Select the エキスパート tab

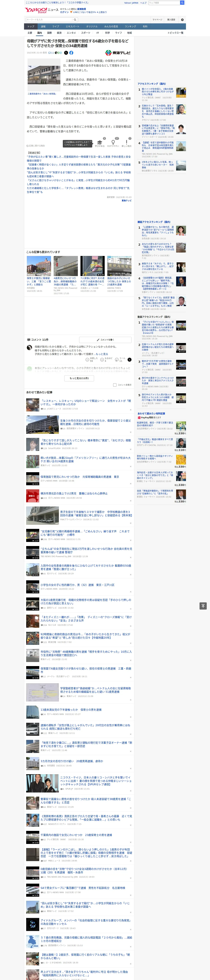click(x=72, y=26)
